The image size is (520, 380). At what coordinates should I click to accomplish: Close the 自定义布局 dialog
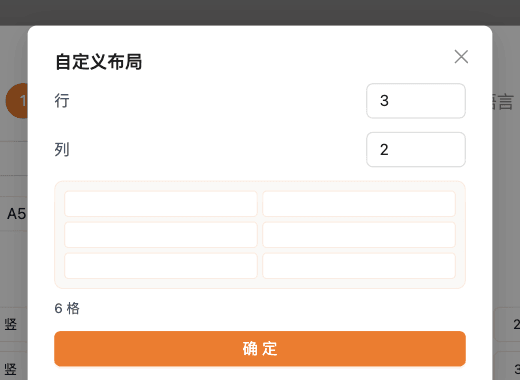click(x=461, y=57)
